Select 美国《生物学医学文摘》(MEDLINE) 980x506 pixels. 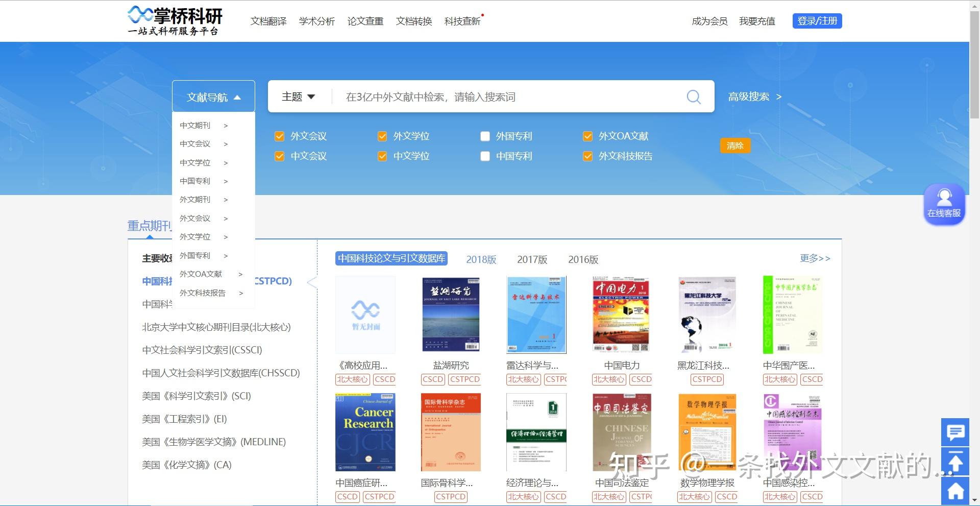214,442
